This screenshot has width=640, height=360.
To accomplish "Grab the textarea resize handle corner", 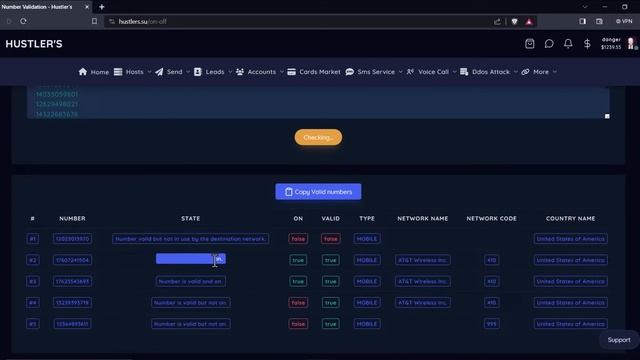I will (x=607, y=116).
